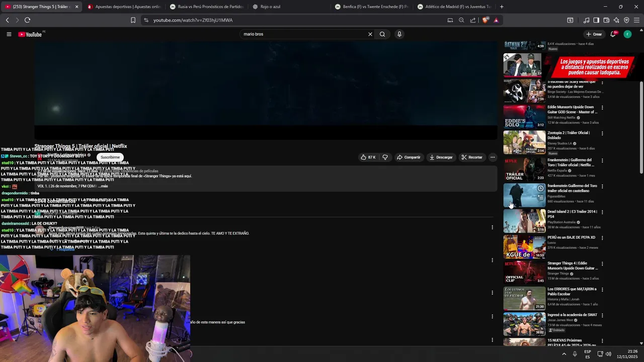Viewport: 644px width, 362px height.
Task: Open options menu for Eddie Munson's God Scene video
Action: [602, 108]
